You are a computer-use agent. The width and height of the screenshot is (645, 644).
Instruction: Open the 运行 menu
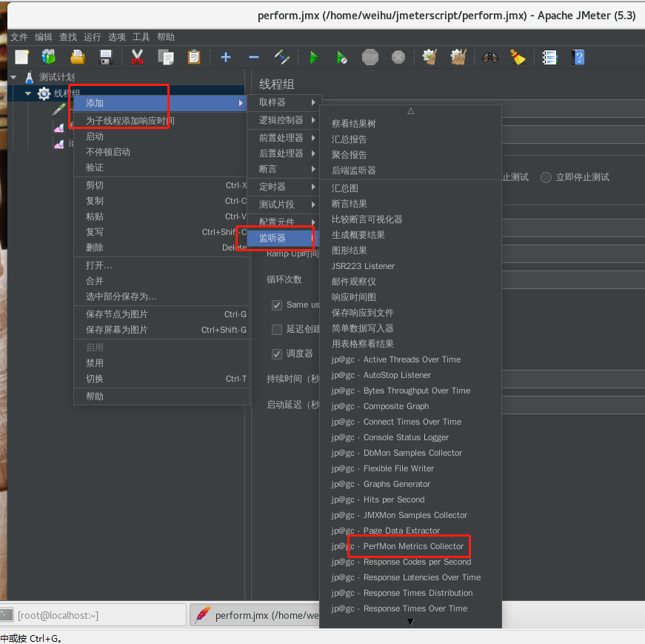point(92,37)
